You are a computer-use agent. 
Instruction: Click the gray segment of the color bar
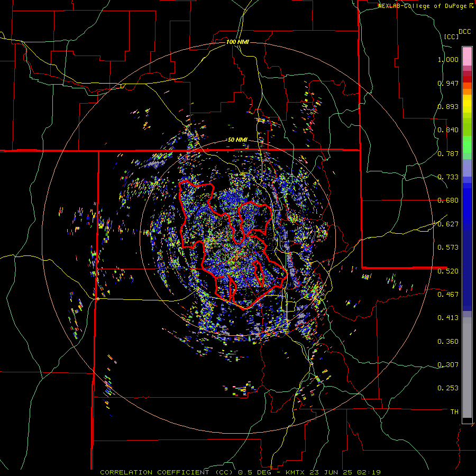point(467,368)
